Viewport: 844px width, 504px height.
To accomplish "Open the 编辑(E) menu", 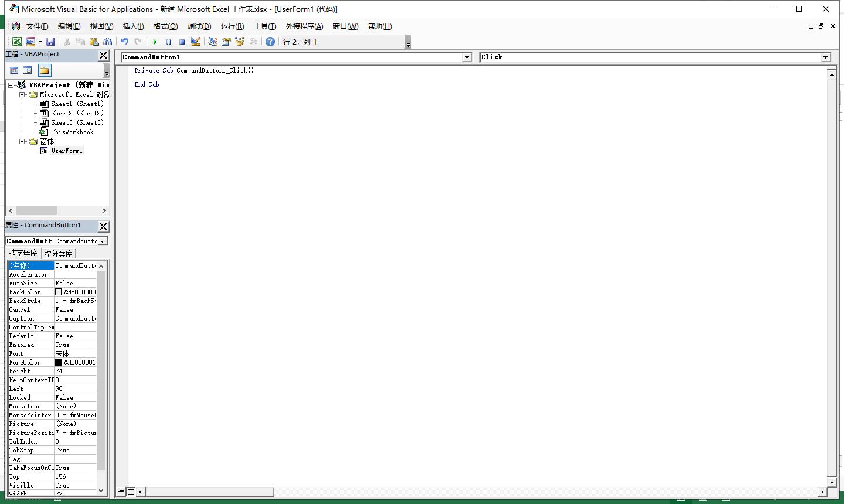I will click(69, 26).
